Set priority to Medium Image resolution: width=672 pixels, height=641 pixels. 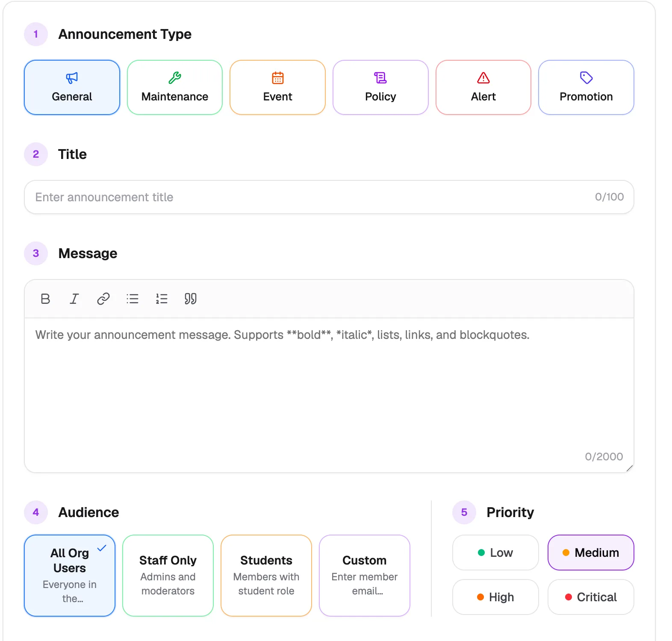[591, 553]
